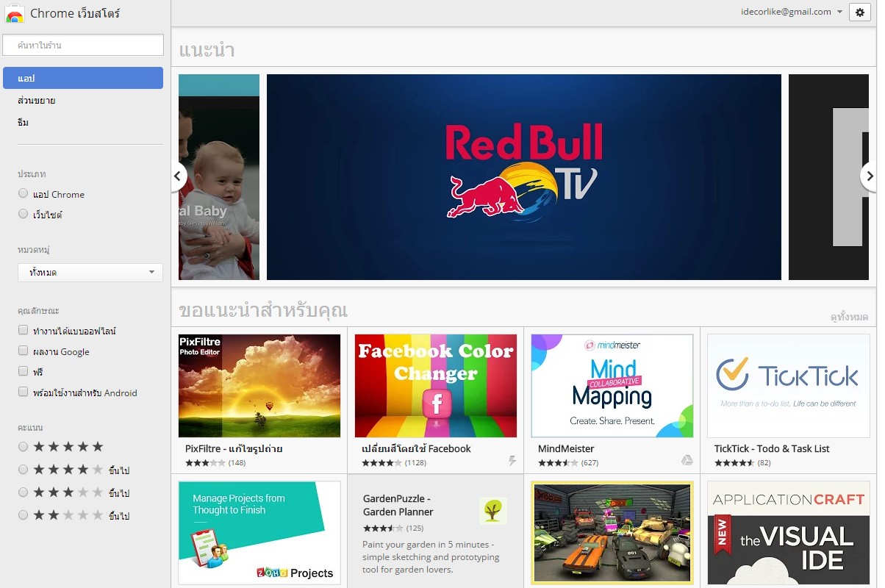
Task: Select ธีม in the sidebar
Action: pos(24,122)
